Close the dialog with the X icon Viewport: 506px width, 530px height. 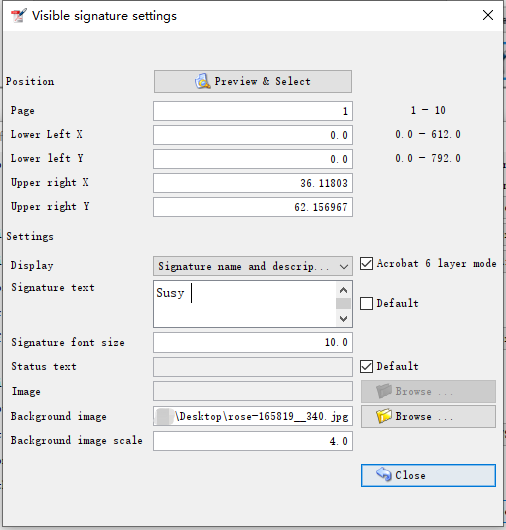point(488,15)
